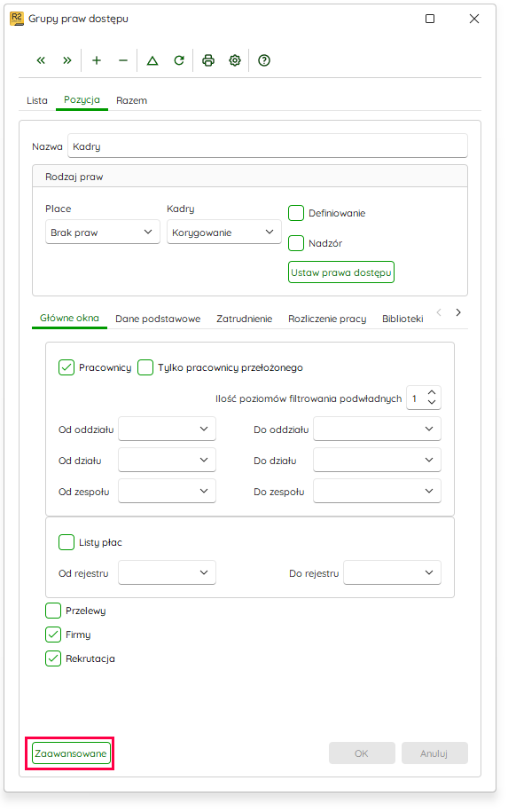Click the Anuluj button
Screen dimensions: 508x812
coord(434,753)
